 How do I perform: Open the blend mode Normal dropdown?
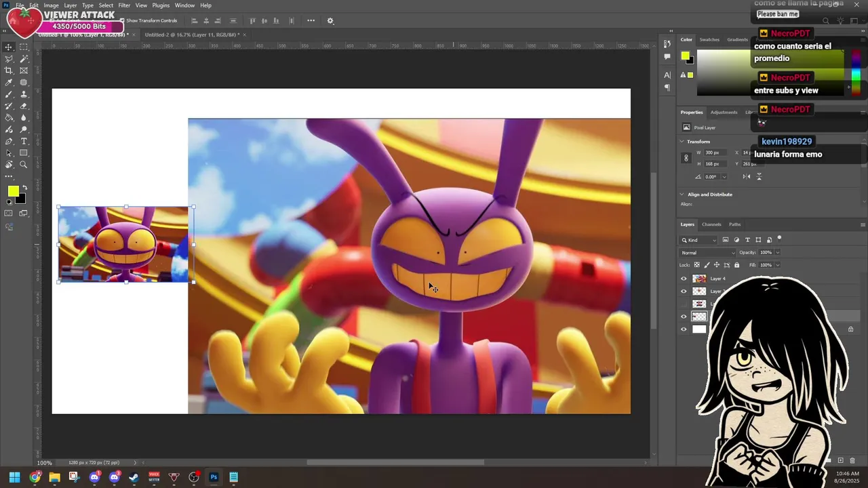(708, 253)
